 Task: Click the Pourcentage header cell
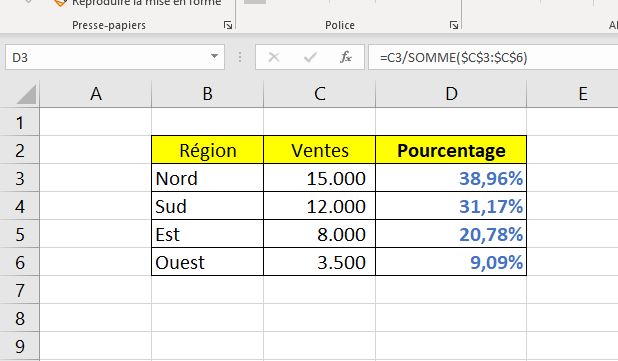pyautogui.click(x=451, y=150)
